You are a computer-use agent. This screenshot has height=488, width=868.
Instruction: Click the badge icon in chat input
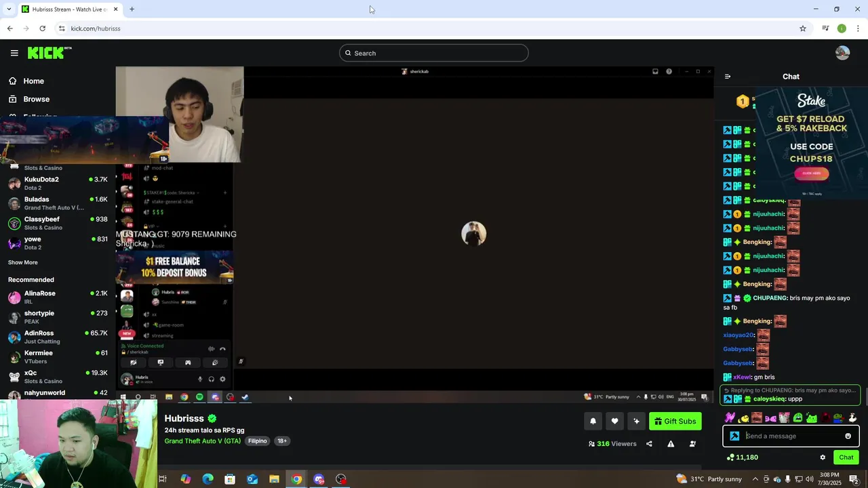point(734,436)
